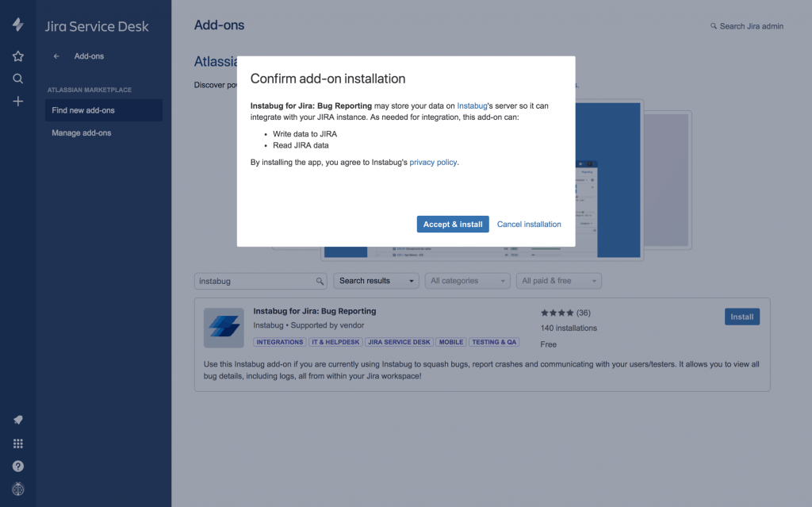Image resolution: width=812 pixels, height=507 pixels.
Task: Click the Install button for Instabug add-on
Action: pos(741,317)
